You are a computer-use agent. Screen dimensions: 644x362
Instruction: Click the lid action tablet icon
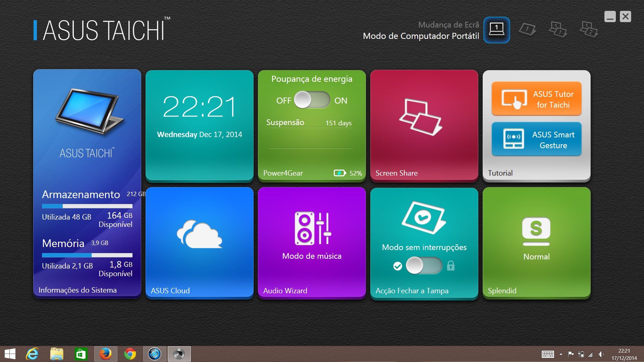pos(424,218)
